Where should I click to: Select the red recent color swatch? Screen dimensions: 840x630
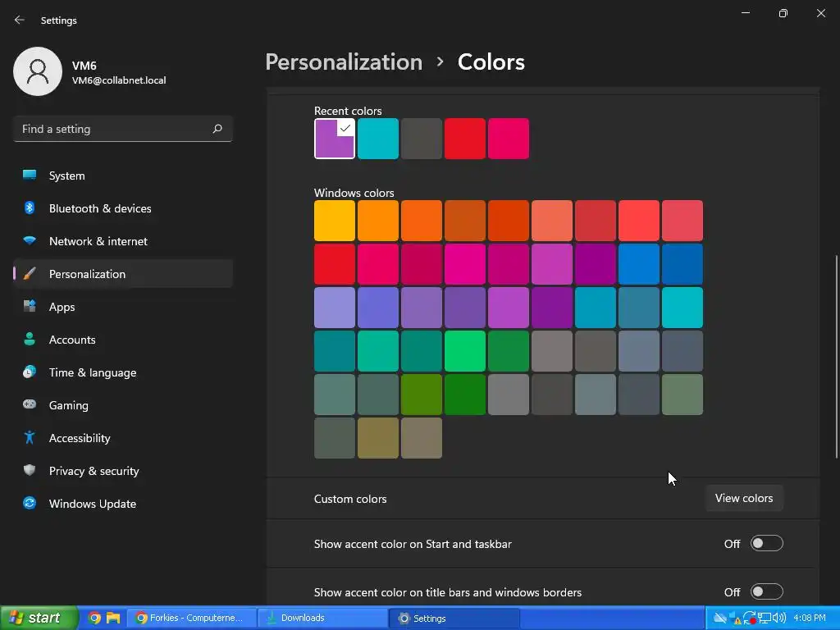pos(465,139)
